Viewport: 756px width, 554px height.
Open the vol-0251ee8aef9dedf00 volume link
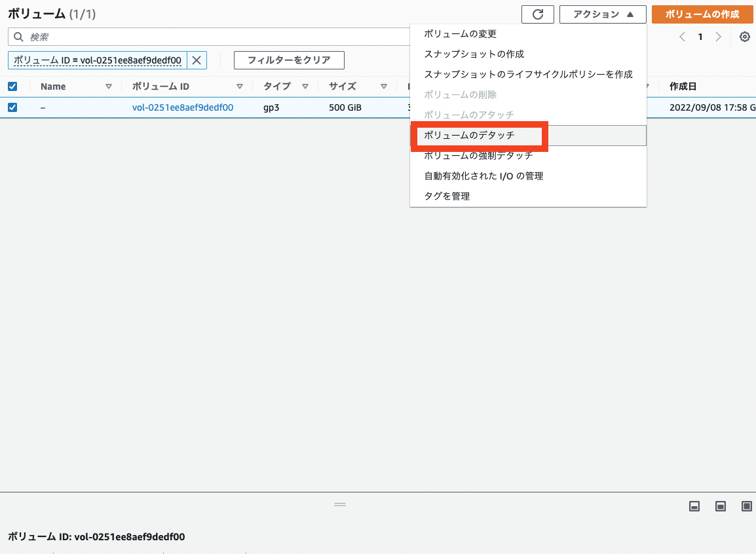[x=183, y=107]
